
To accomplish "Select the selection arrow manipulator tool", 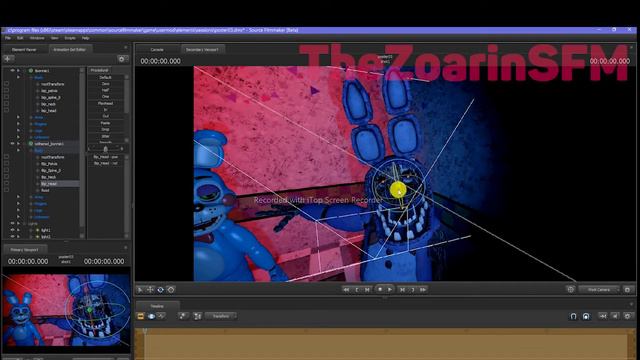I will pyautogui.click(x=140, y=290).
